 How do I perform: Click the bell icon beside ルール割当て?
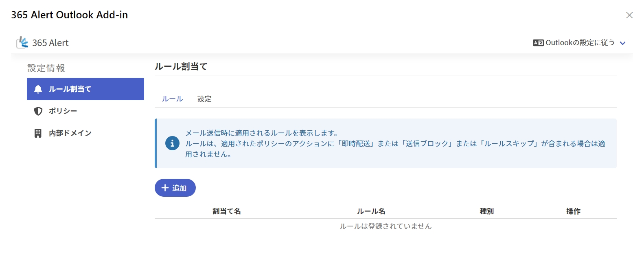point(38,89)
